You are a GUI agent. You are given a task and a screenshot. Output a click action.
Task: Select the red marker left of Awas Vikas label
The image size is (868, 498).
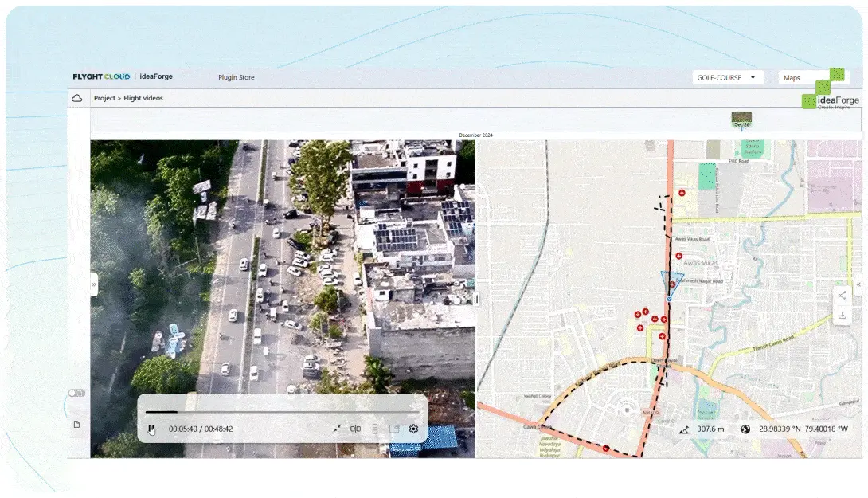(678, 256)
